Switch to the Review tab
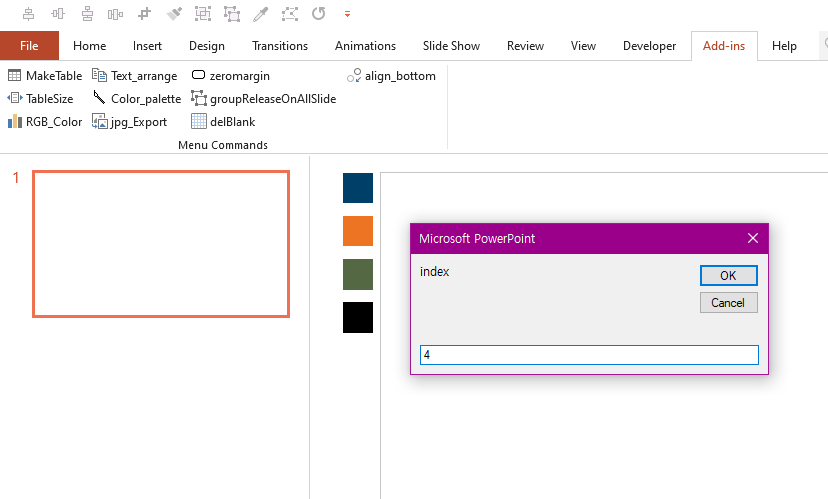This screenshot has height=499, width=828. pyautogui.click(x=525, y=46)
